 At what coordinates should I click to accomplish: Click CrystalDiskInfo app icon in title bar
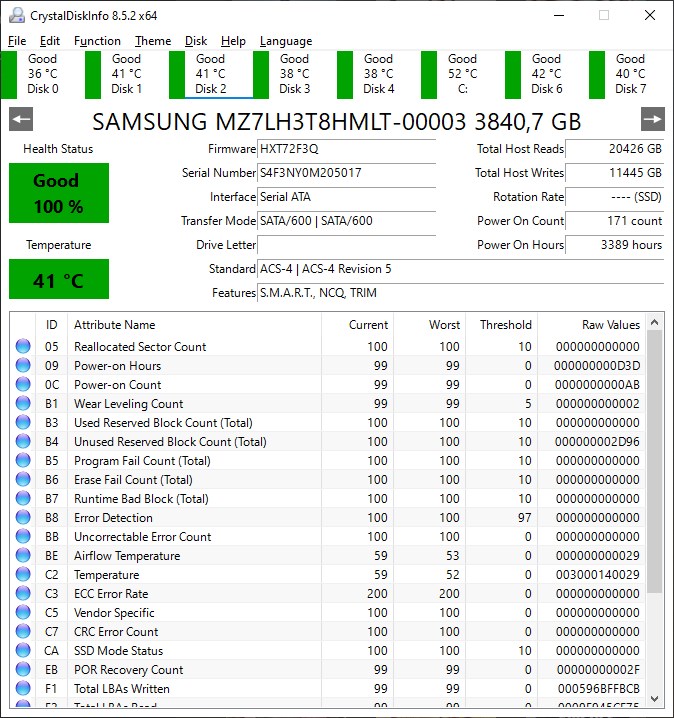tap(17, 15)
